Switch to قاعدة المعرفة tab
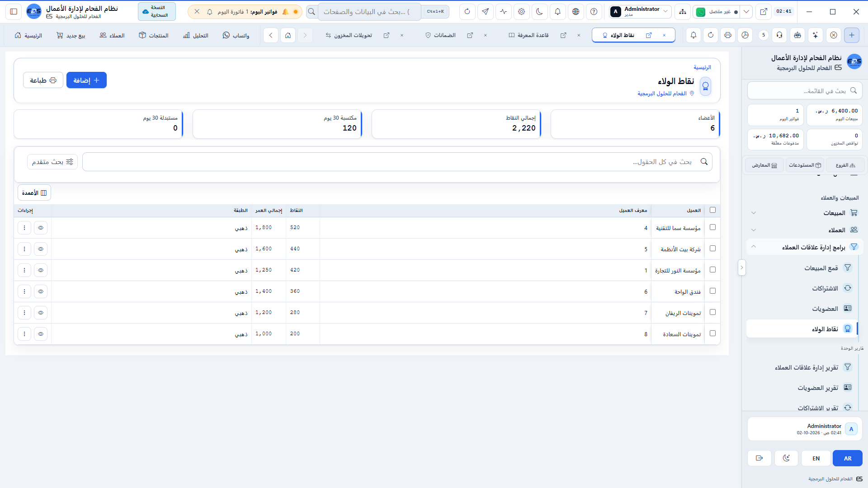The image size is (868, 488). (x=528, y=35)
